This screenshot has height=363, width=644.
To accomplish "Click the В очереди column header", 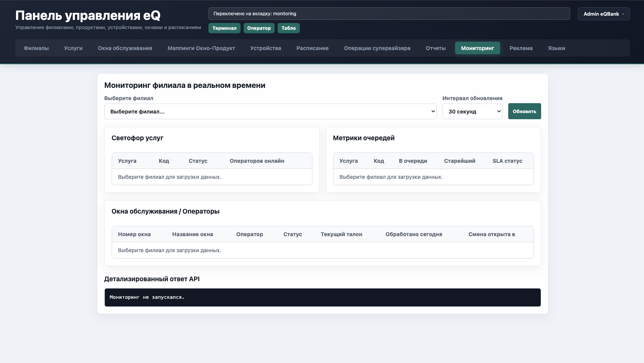I will coord(413,161).
